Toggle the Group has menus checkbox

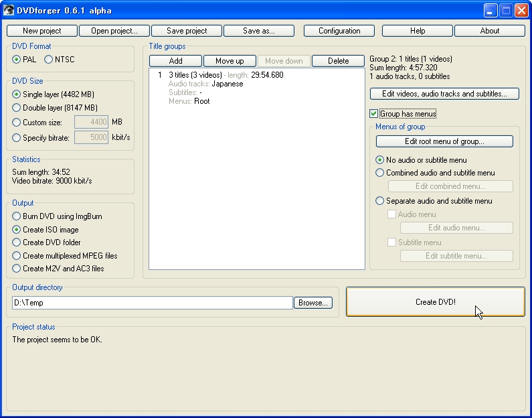[x=374, y=114]
